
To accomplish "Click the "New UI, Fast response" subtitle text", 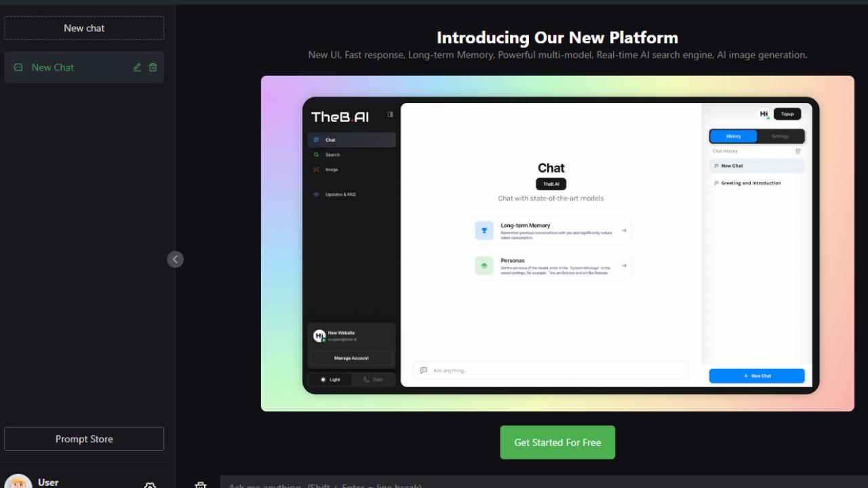I will pos(557,55).
